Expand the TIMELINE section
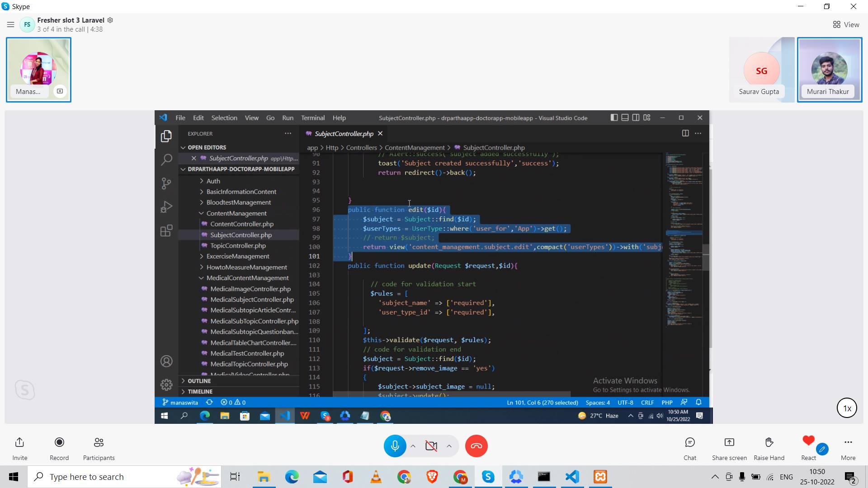 tap(200, 391)
